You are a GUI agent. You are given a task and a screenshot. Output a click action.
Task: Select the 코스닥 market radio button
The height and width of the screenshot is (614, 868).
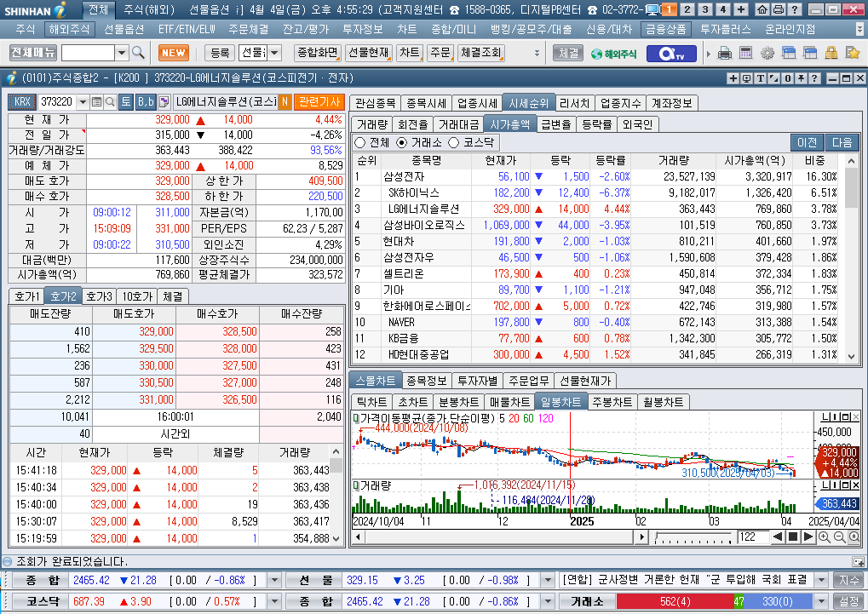(x=453, y=143)
